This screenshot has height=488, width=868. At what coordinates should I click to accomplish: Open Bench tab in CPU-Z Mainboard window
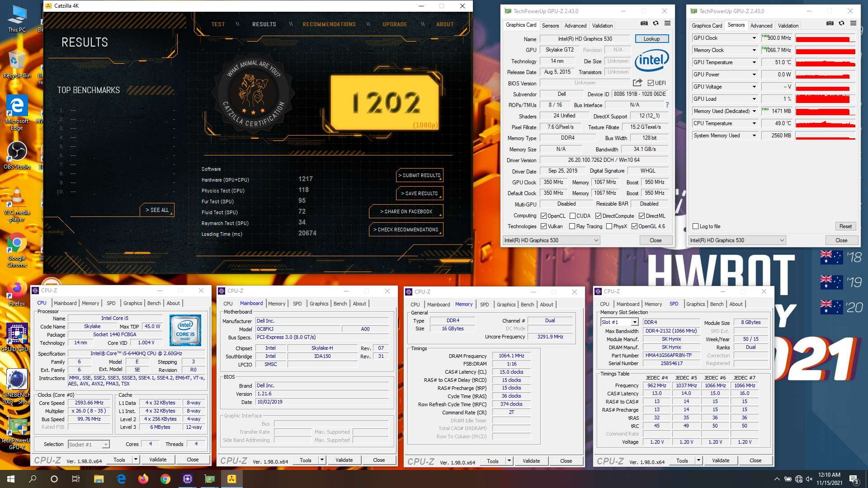coord(340,304)
